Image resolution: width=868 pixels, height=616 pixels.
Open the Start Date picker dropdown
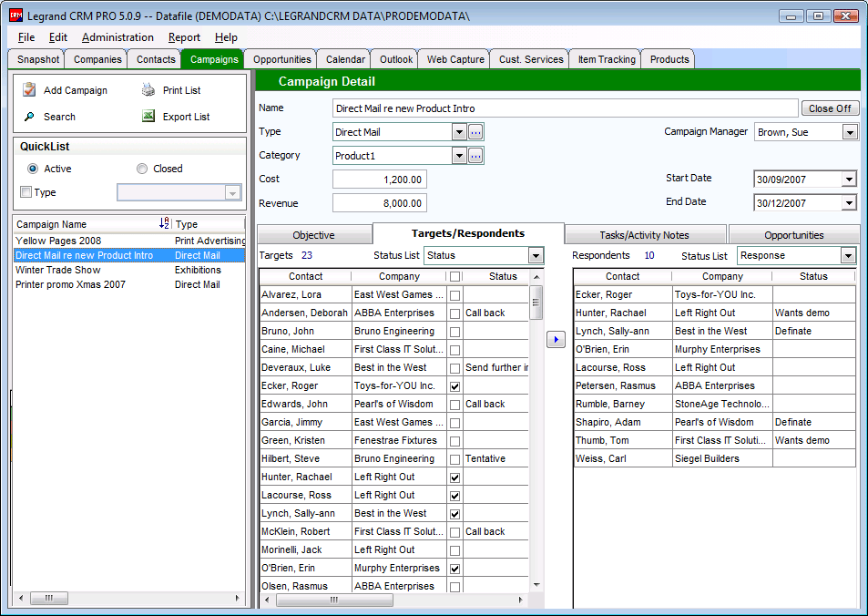point(849,179)
